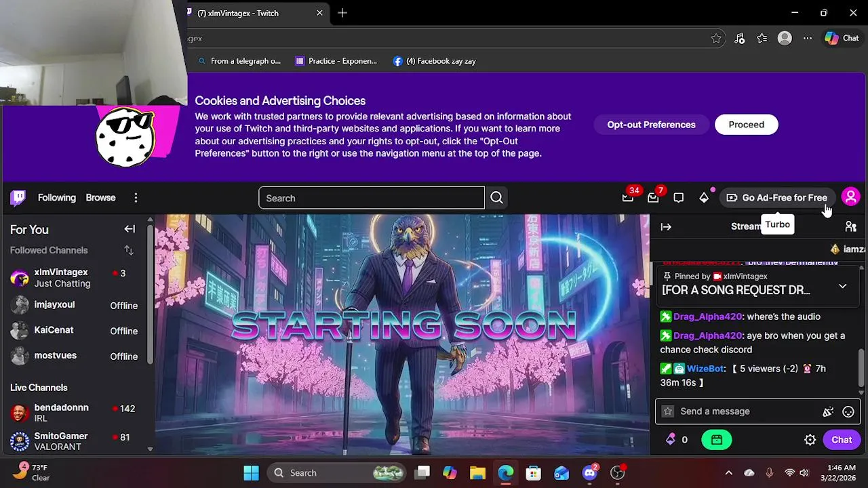Open 'From a telegraph o...' bookmark
Screen dimensions: 868x488
(x=239, y=61)
